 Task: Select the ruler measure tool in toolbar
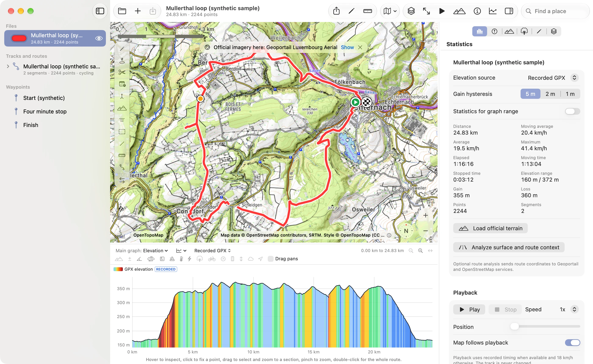pyautogui.click(x=367, y=11)
